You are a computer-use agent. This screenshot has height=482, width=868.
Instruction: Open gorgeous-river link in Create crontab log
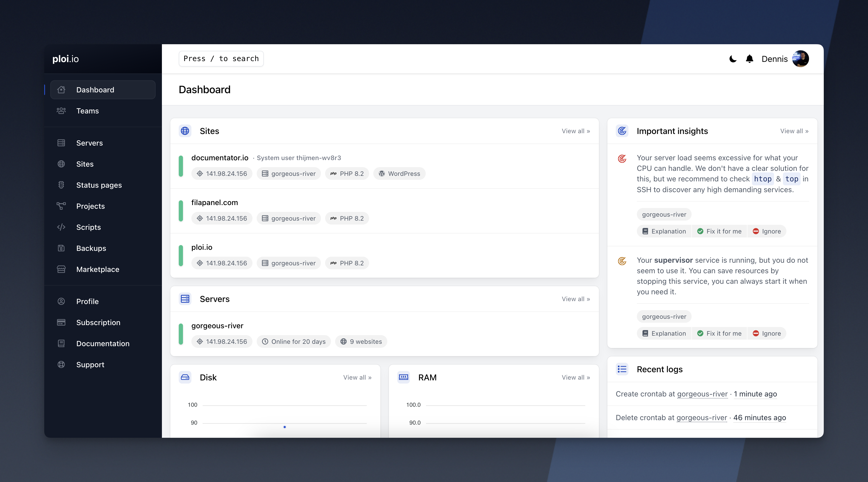[702, 394]
